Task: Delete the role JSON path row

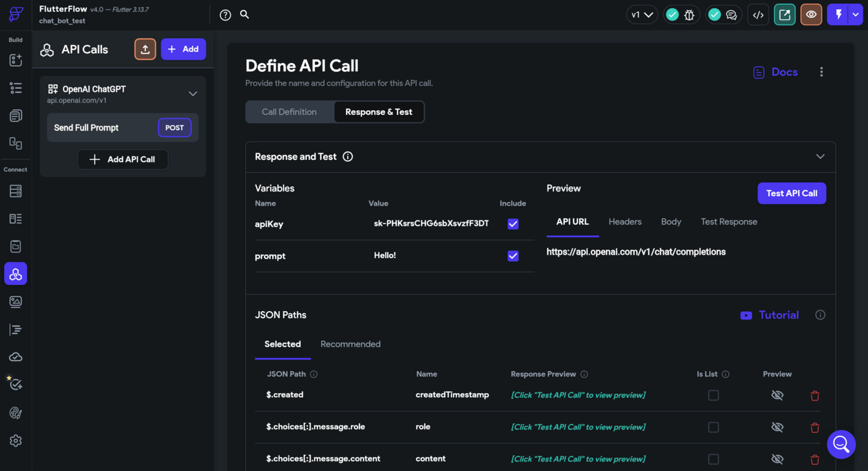Action: [815, 427]
